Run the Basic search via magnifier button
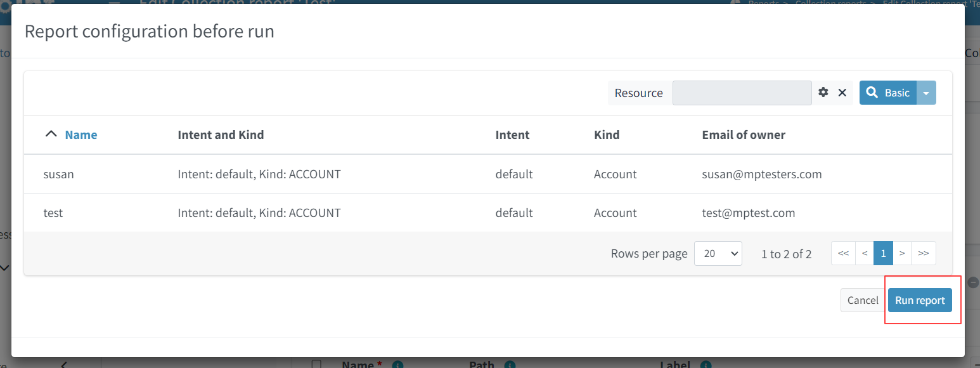Image resolution: width=980 pixels, height=368 pixels. click(x=888, y=93)
